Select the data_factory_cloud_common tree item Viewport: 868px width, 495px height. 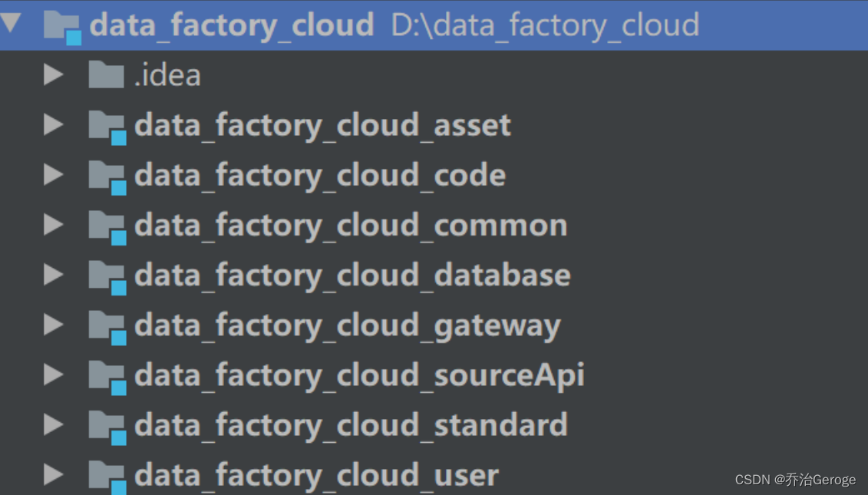350,225
